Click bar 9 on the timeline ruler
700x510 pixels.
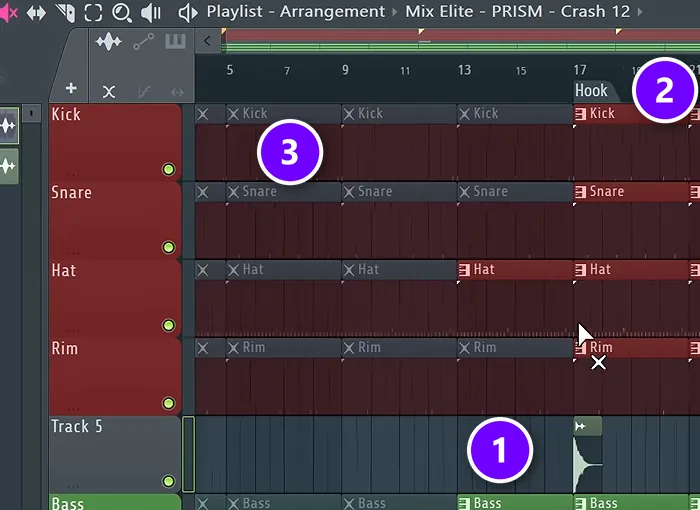[345, 70]
